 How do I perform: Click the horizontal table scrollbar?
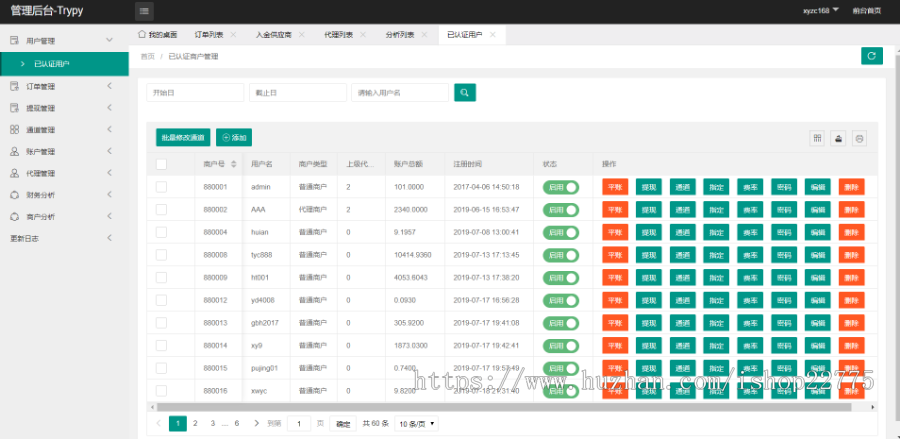(503, 407)
